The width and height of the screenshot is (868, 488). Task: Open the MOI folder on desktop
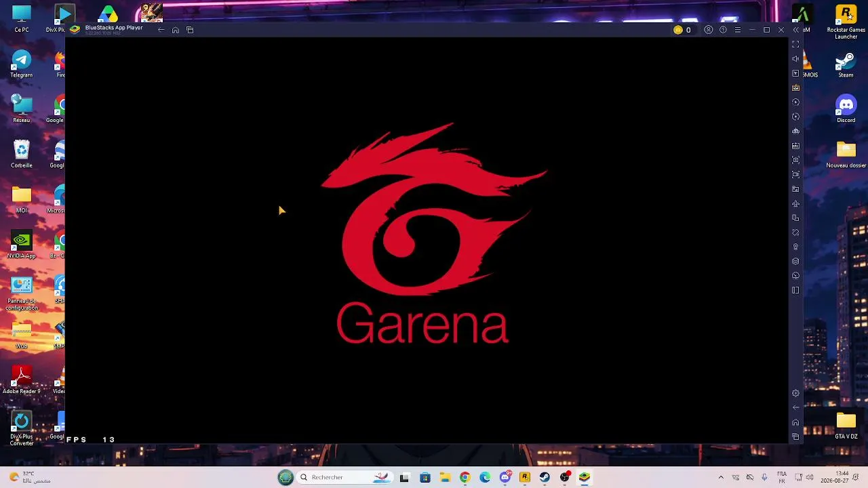(22, 200)
